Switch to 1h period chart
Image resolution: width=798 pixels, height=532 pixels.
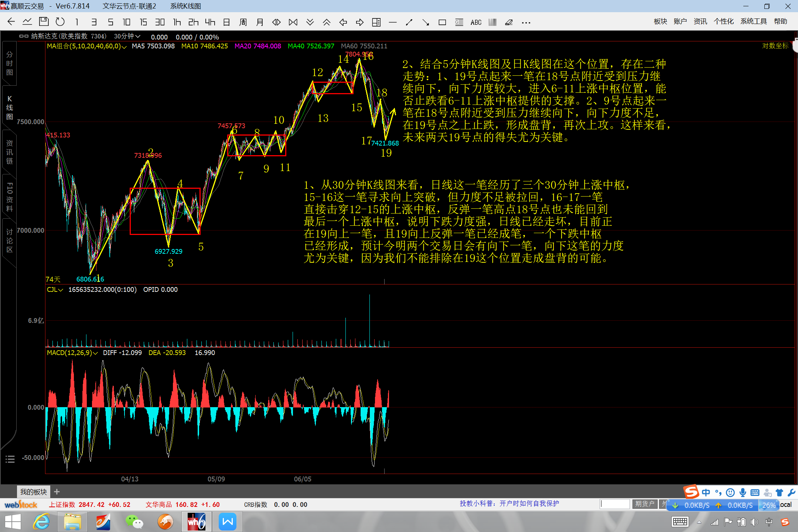(177, 22)
